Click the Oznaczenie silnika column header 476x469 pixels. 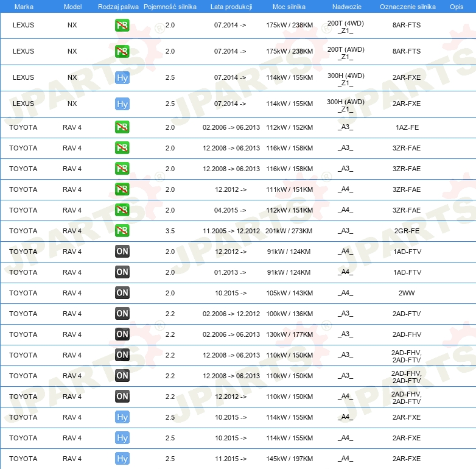coord(407,7)
